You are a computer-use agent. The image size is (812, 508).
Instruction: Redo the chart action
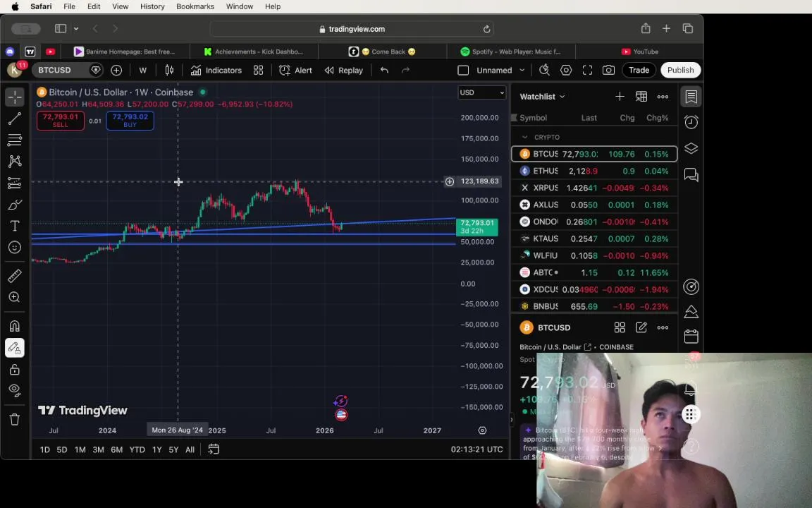pyautogui.click(x=405, y=70)
